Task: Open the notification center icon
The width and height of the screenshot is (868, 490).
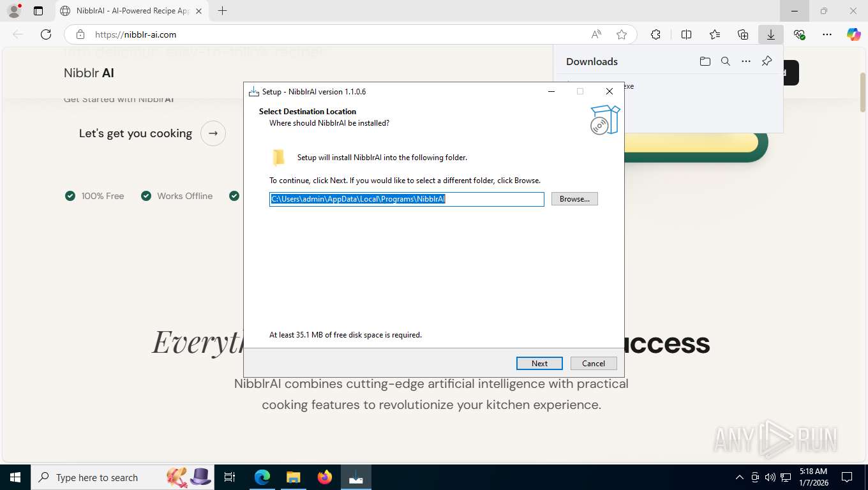Action: point(847,477)
